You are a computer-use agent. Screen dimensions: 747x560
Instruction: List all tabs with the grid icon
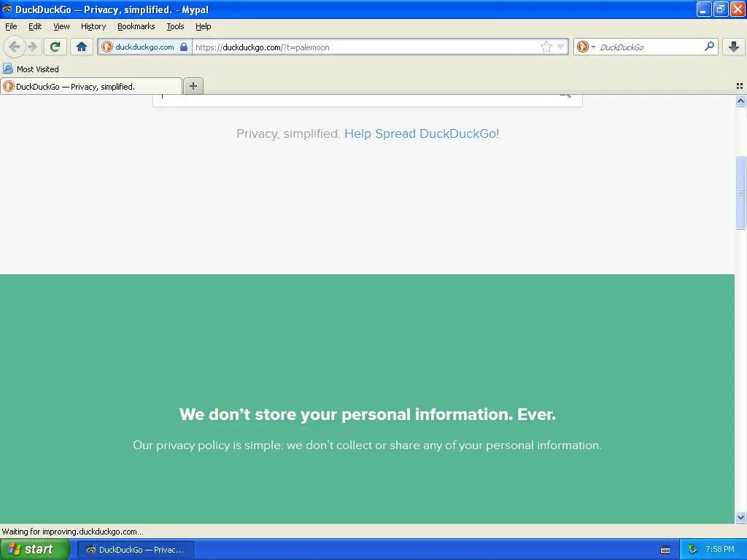click(740, 86)
